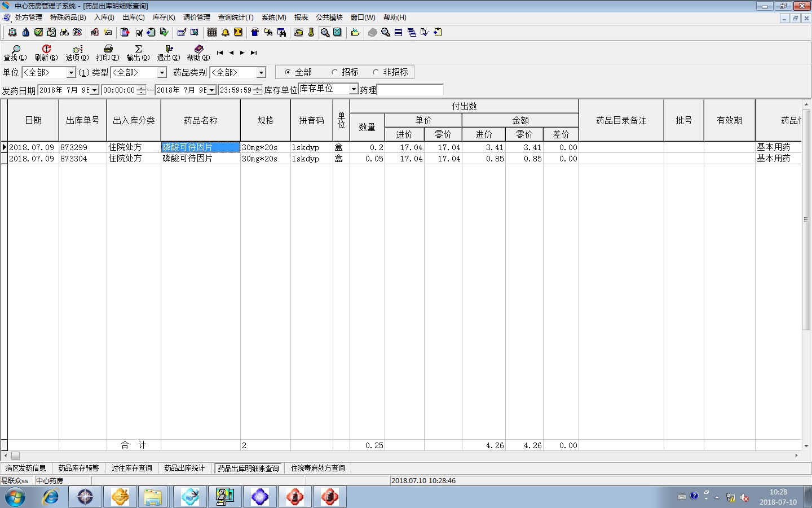Select the 全部 radio button
This screenshot has width=812, height=508.
pyautogui.click(x=288, y=72)
